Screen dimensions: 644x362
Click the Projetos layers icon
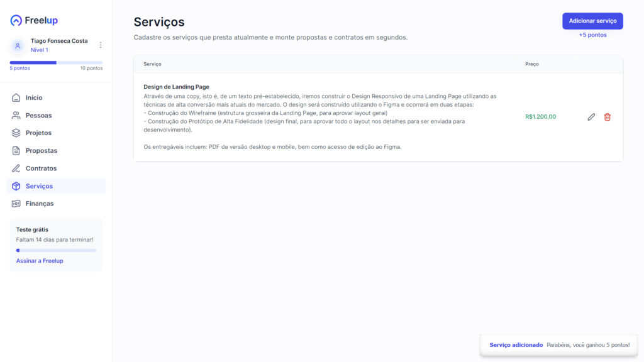[16, 133]
